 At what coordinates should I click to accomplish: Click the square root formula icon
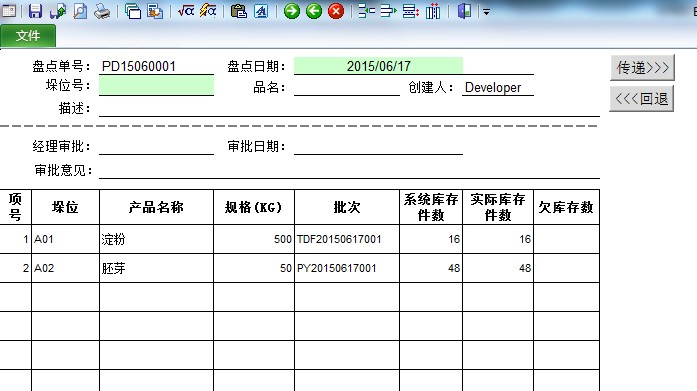186,11
